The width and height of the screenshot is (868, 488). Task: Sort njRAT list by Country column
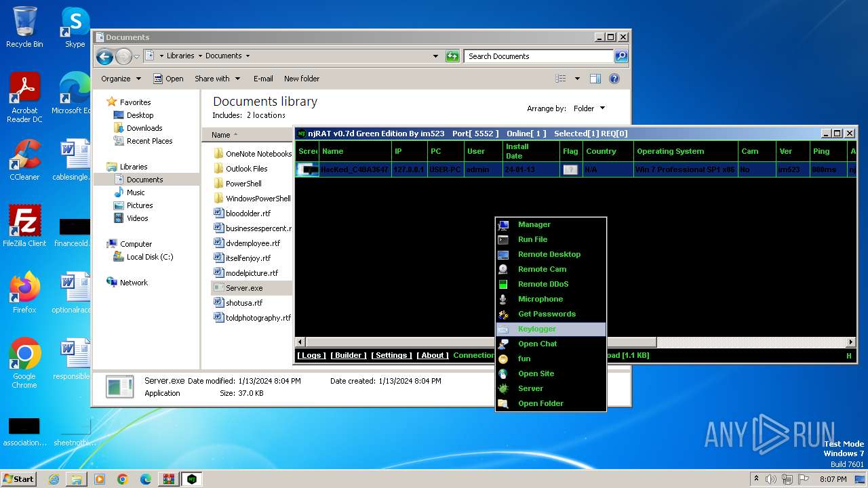click(608, 151)
